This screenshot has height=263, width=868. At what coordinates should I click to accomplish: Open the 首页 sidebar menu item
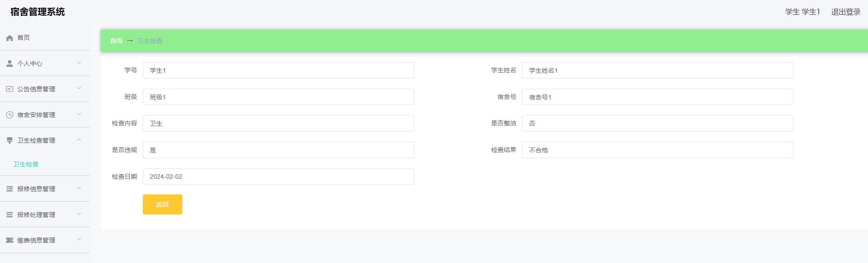45,38
